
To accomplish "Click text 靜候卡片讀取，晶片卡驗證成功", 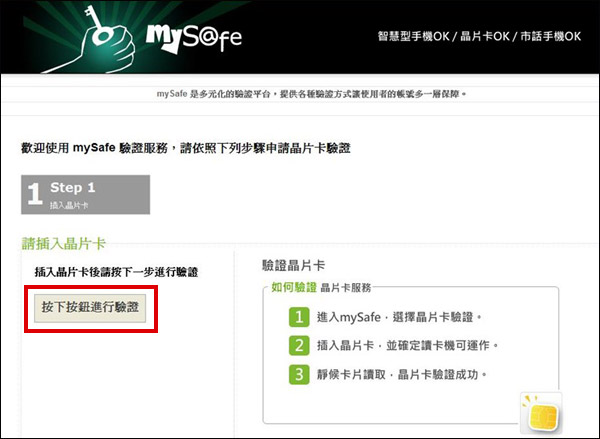I will (x=401, y=374).
